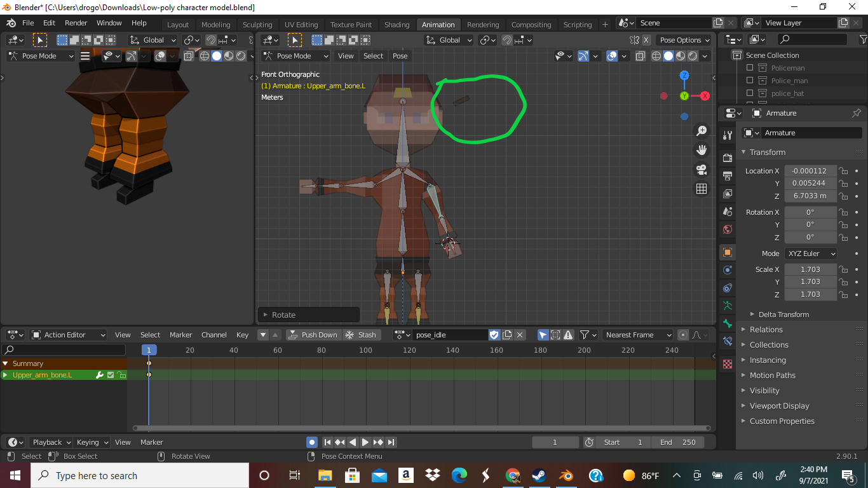
Task: Click the Stash button
Action: click(x=362, y=335)
